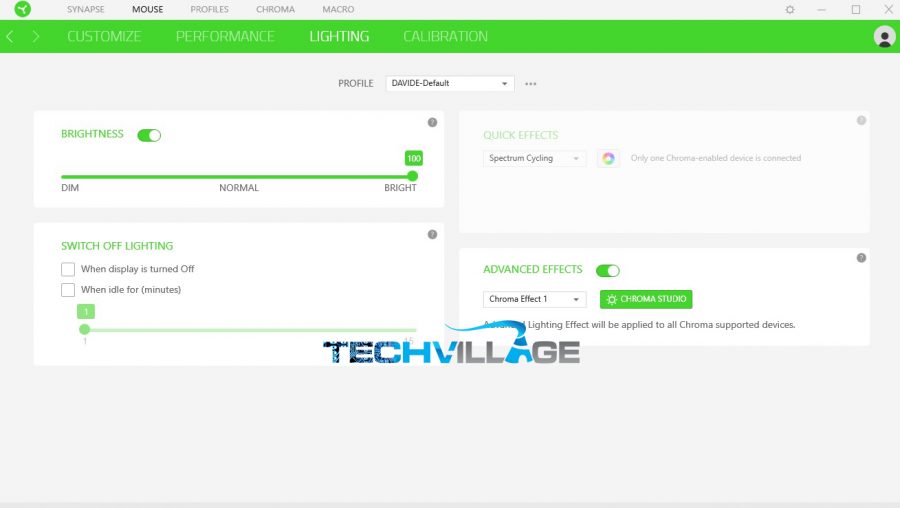The height and width of the screenshot is (508, 900).
Task: Switch to the PERFORMANCE tab
Action: pos(225,37)
